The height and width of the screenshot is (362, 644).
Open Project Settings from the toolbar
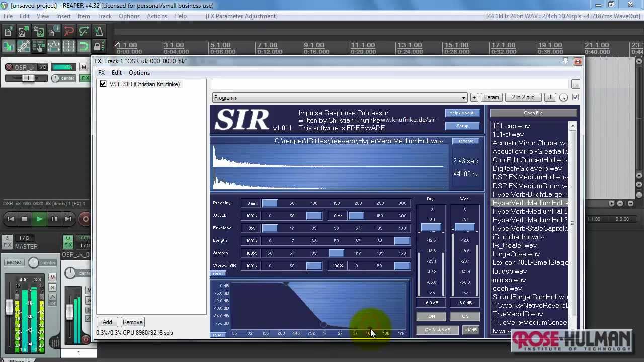pos(53,32)
